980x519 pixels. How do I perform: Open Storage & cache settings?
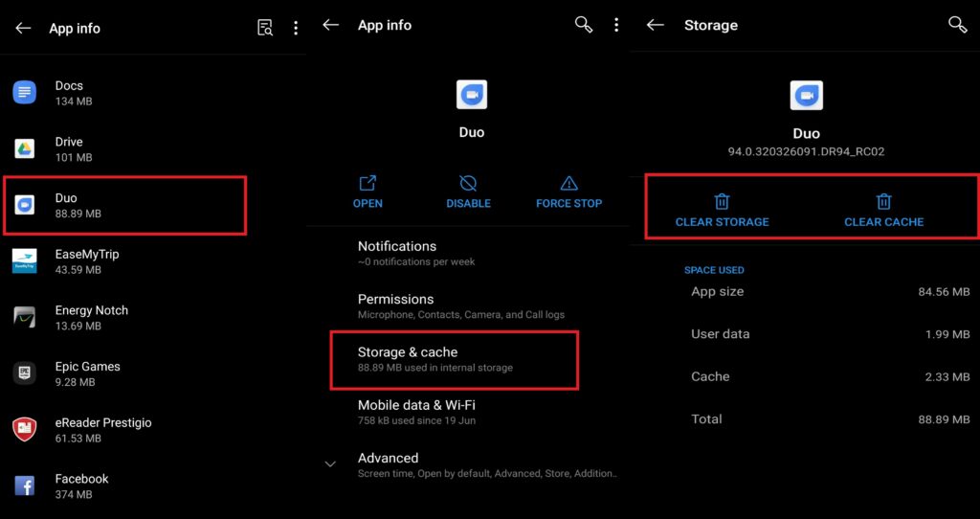[455, 359]
